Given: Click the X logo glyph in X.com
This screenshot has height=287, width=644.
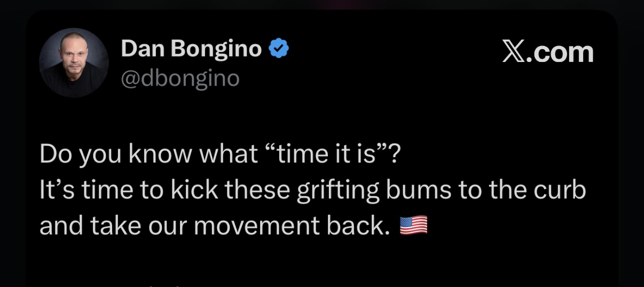Looking at the screenshot, I should point(513,52).
